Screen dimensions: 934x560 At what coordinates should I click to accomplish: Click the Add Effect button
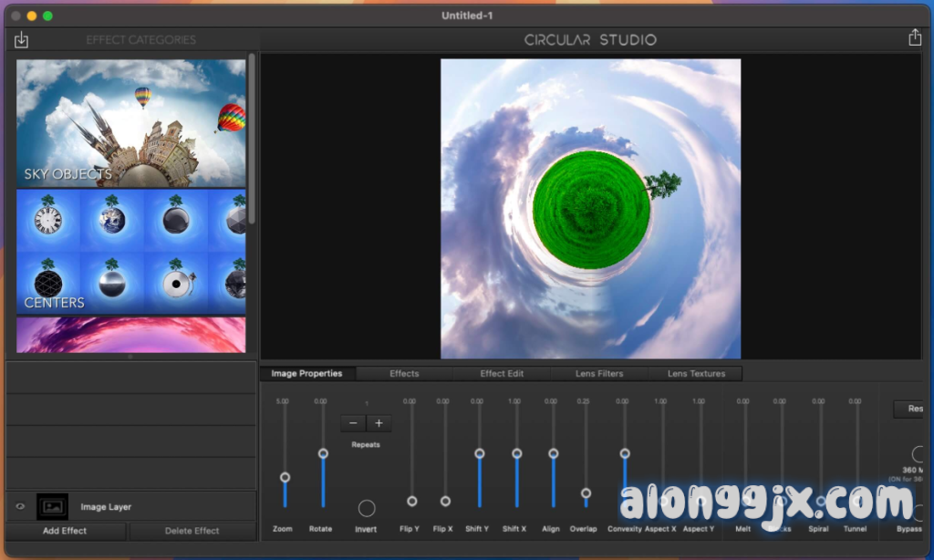[65, 531]
